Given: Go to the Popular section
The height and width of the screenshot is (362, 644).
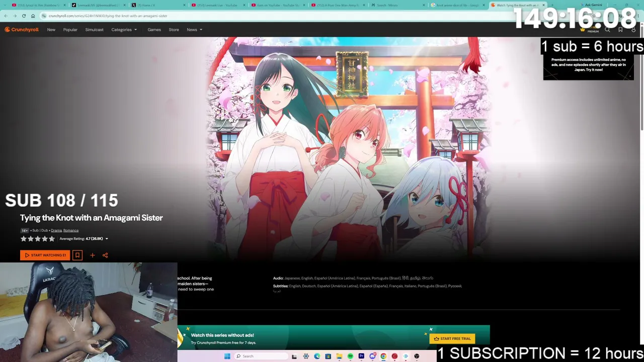Looking at the screenshot, I should pyautogui.click(x=70, y=30).
